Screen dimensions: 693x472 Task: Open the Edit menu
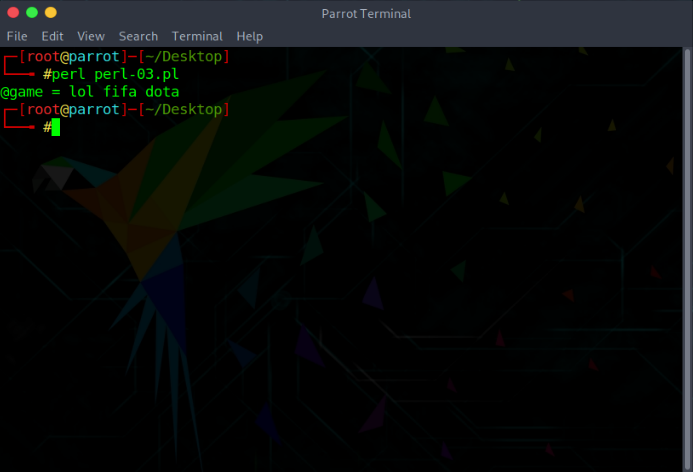[52, 36]
